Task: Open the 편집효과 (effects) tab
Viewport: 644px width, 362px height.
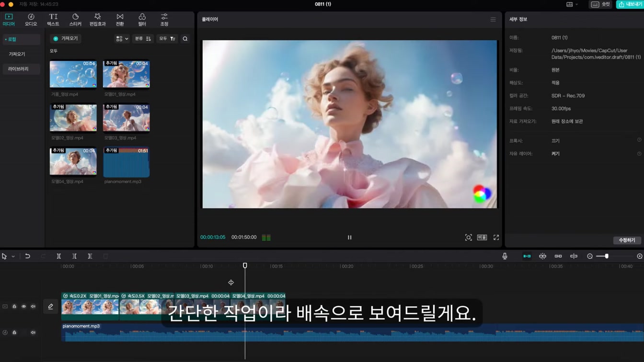Action: (x=97, y=20)
